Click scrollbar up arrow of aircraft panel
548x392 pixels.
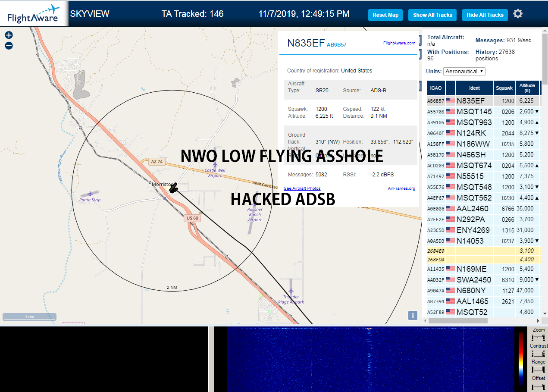545,30
